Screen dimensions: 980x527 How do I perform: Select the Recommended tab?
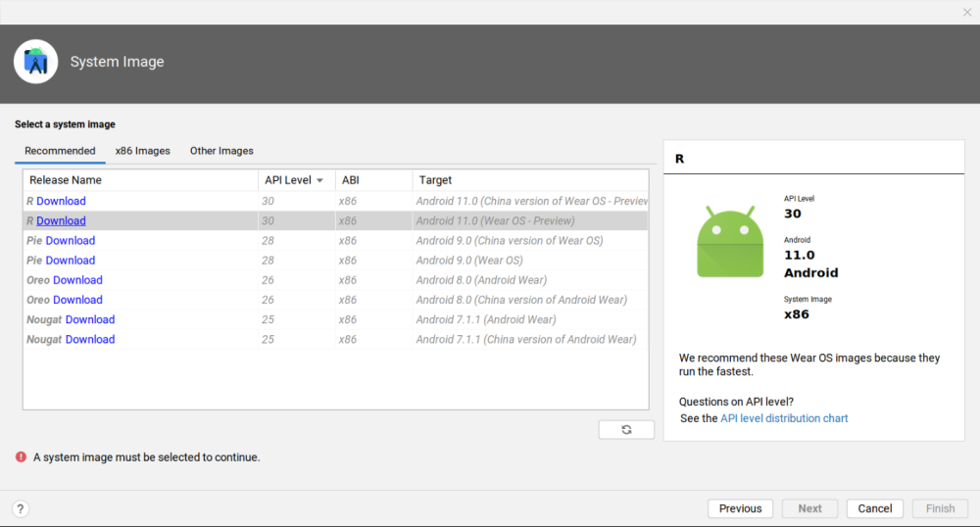coord(60,151)
